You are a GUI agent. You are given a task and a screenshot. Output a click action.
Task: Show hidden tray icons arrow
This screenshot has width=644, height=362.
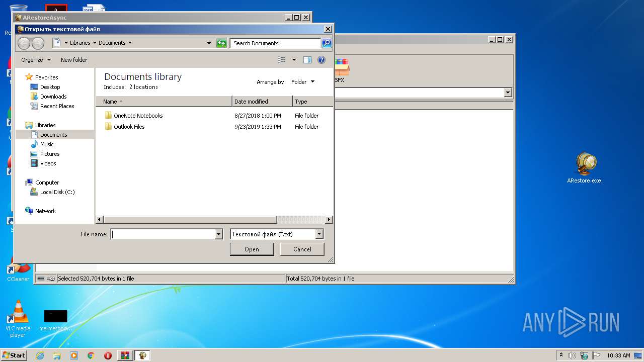[561, 355]
